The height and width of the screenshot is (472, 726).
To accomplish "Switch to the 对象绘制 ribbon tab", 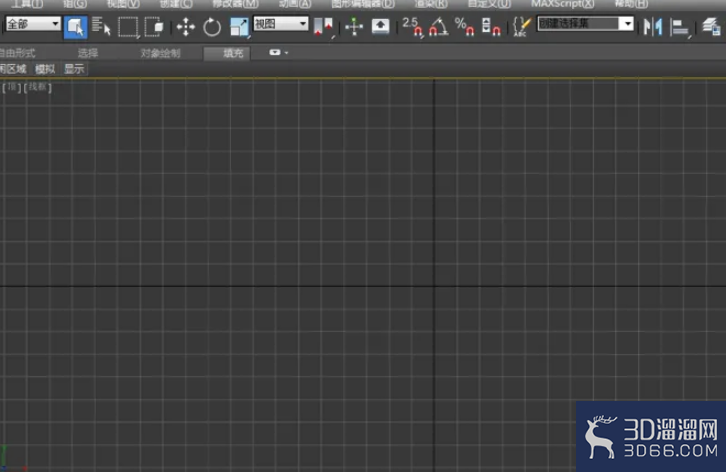I will (x=160, y=53).
